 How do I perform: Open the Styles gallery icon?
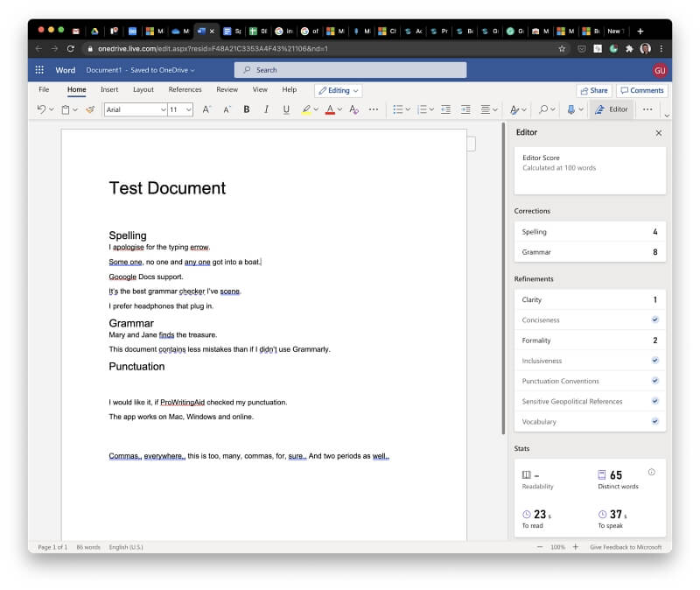pyautogui.click(x=514, y=109)
